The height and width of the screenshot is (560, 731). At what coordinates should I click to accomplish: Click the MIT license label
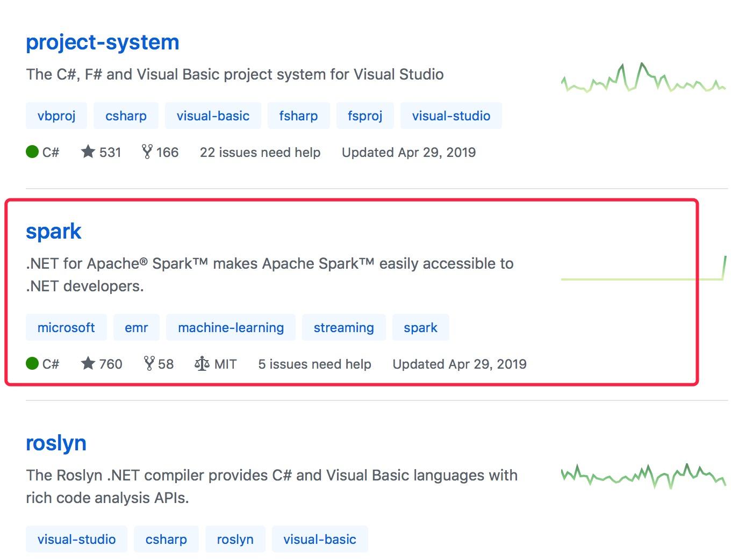225,364
